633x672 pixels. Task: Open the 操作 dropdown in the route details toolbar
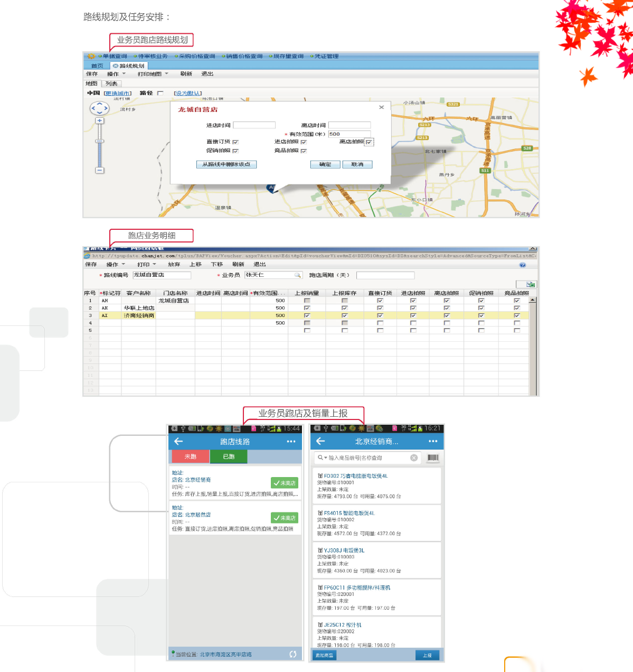116,264
